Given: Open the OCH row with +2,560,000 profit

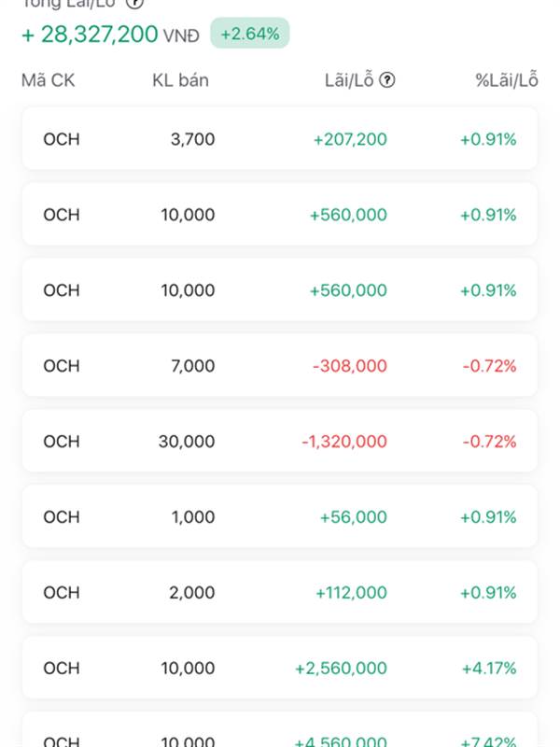Looking at the screenshot, I should 280,669.
